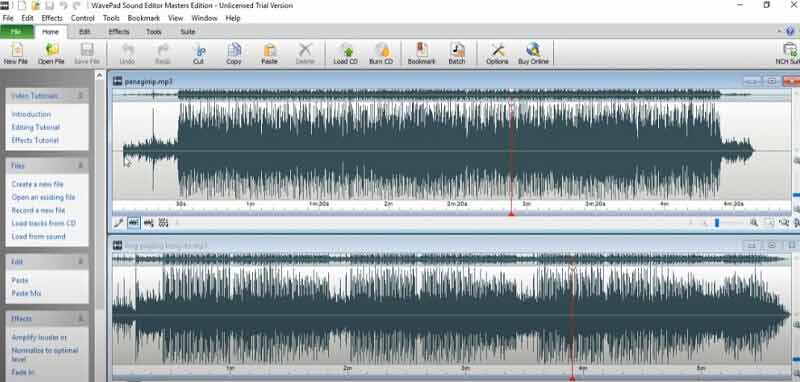Open the Effects menu in menu bar

click(x=52, y=18)
